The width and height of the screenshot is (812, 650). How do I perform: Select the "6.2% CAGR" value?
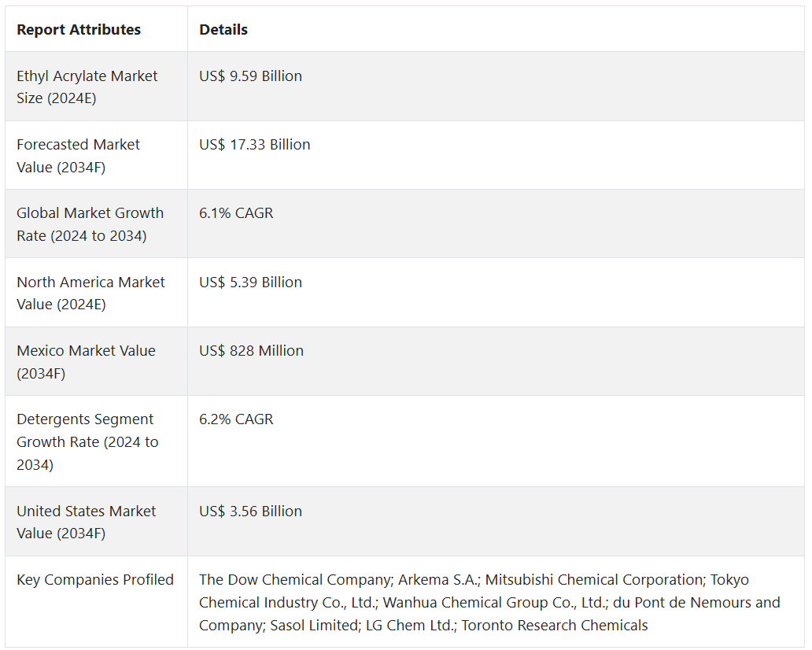point(236,419)
